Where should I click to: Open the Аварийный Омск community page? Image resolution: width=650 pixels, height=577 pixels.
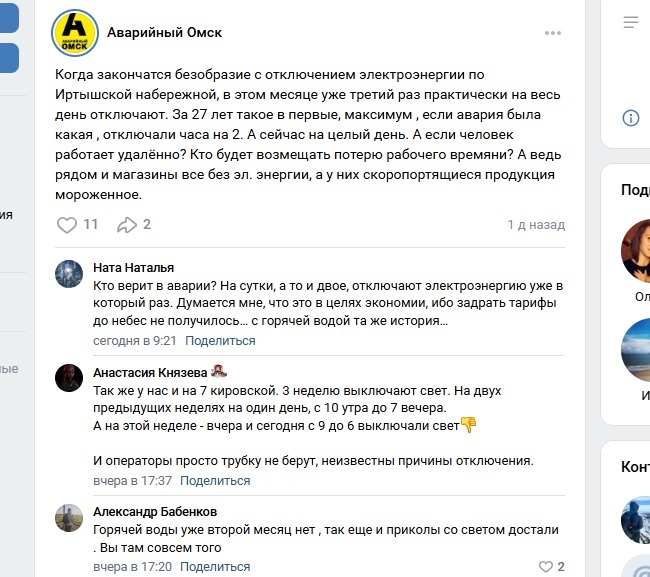click(164, 33)
